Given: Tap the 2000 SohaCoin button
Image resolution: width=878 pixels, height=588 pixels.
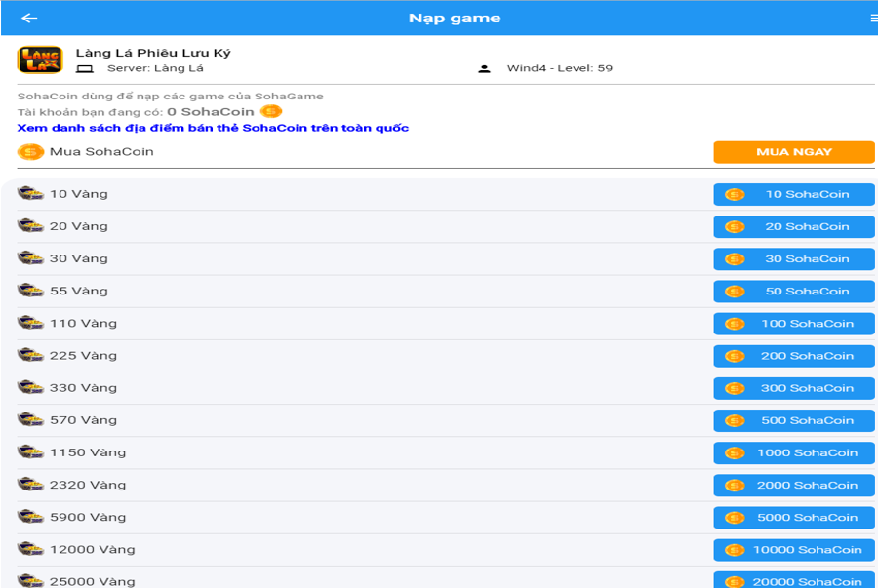Looking at the screenshot, I should [794, 485].
